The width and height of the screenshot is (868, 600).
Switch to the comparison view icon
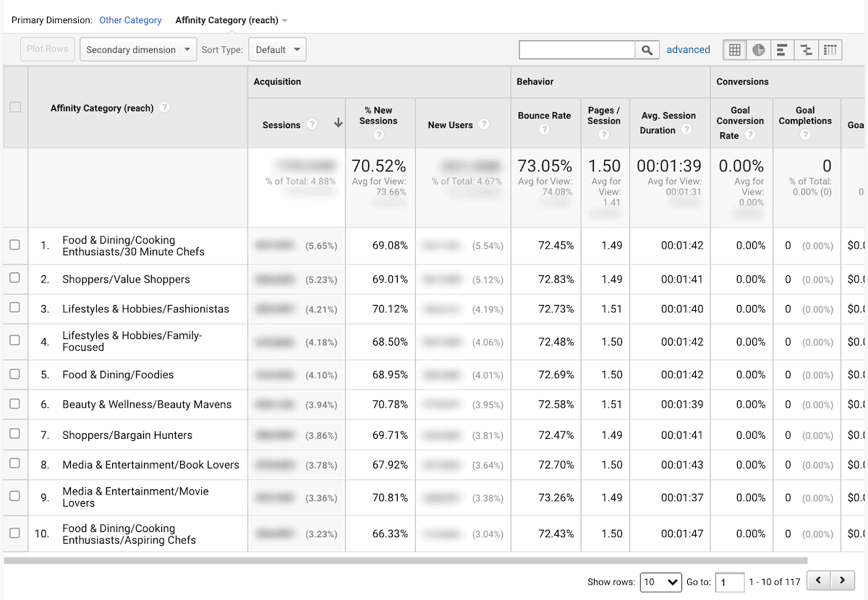tap(806, 50)
